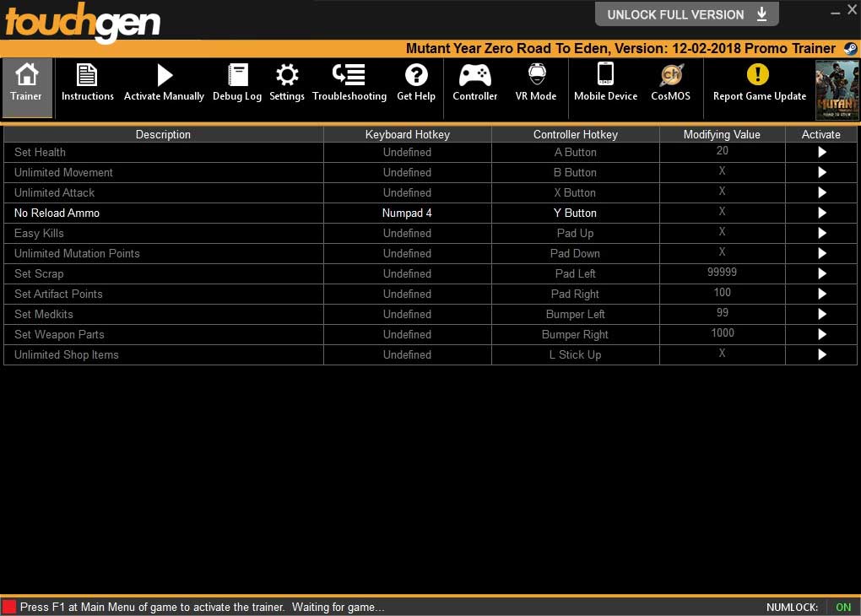
Task: Click the Get Help question icon
Action: [x=416, y=76]
